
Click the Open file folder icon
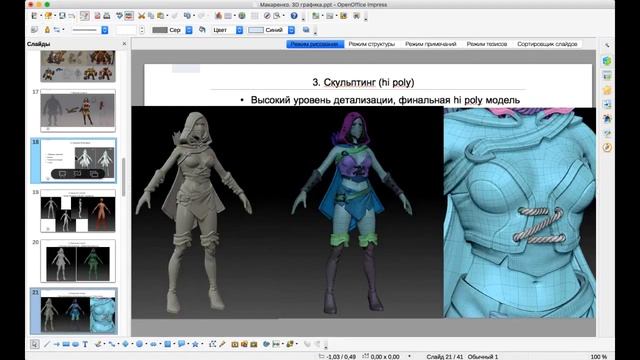[48, 16]
